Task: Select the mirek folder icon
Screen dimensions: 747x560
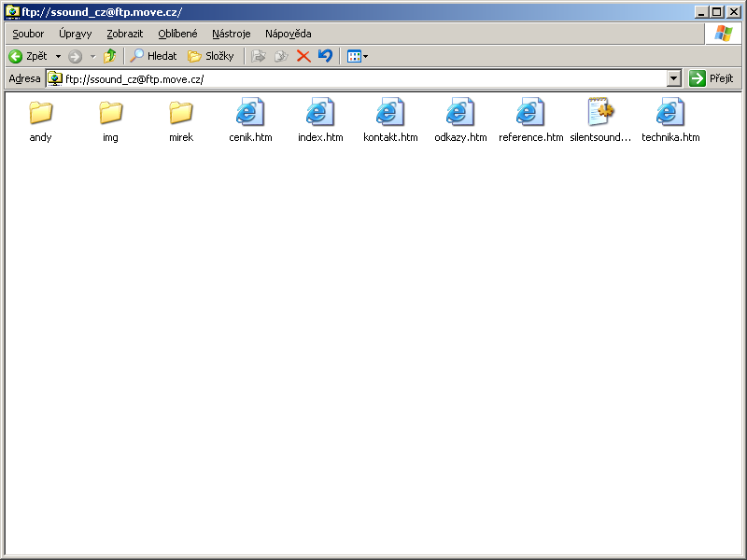Action: click(x=181, y=112)
